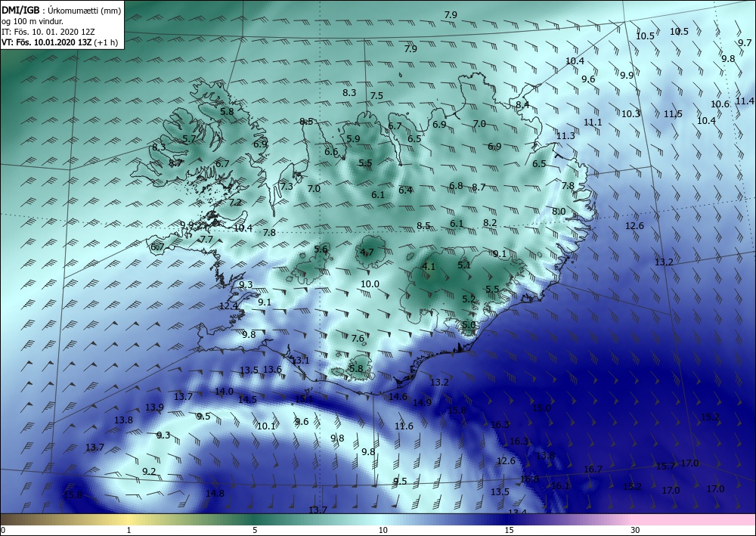Click the 10.0 value in central Iceland
The image size is (756, 536).
coord(370,284)
